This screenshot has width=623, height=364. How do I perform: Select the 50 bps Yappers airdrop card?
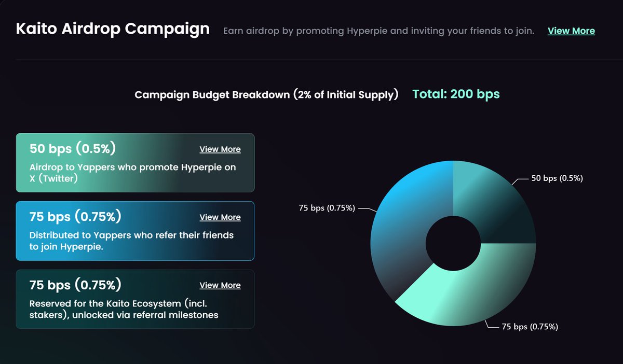pos(135,163)
